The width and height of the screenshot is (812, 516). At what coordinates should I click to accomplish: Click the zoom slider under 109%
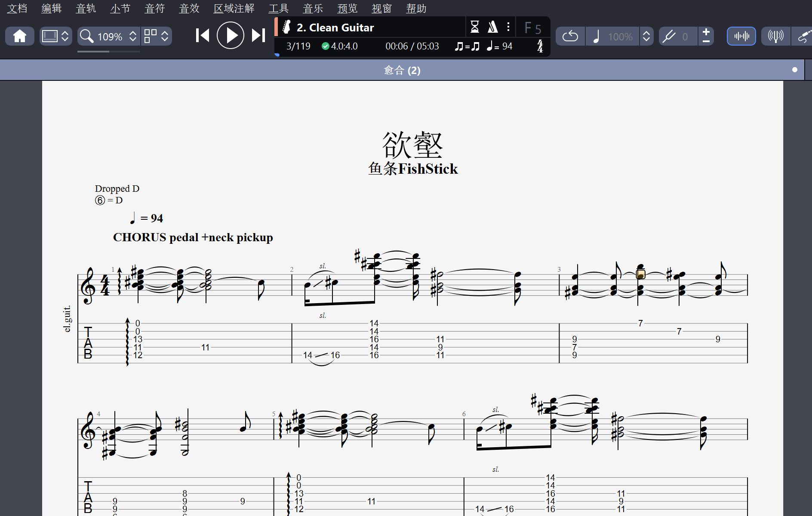coord(109,52)
